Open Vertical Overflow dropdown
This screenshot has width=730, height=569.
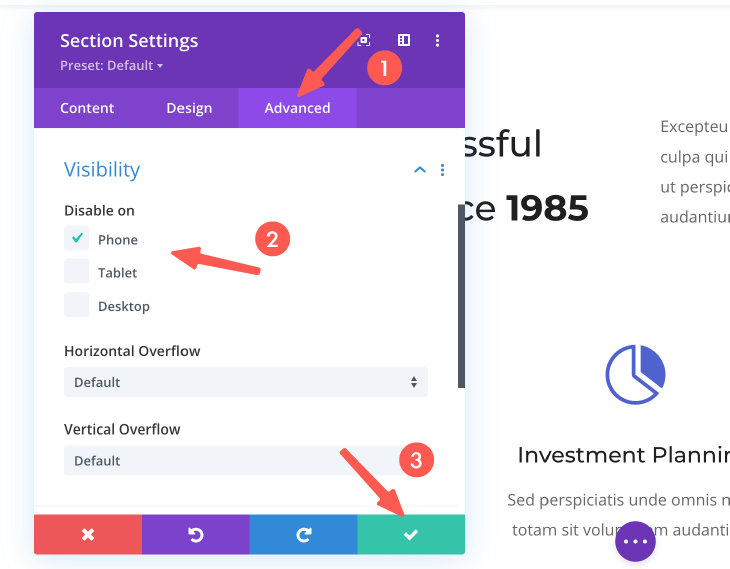point(246,460)
